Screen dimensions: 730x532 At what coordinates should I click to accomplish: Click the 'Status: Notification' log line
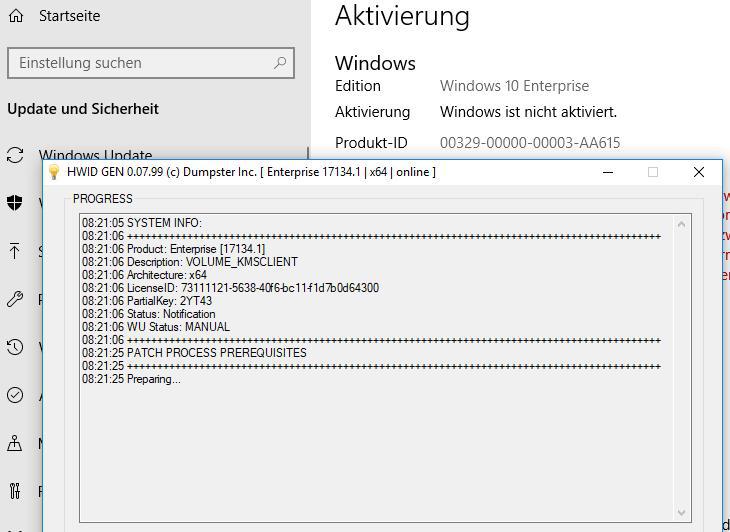(x=149, y=314)
